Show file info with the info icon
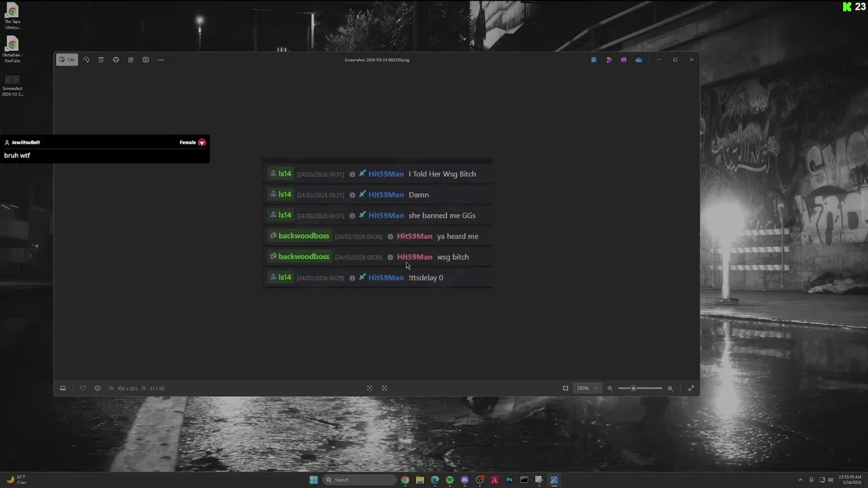 pos(98,388)
